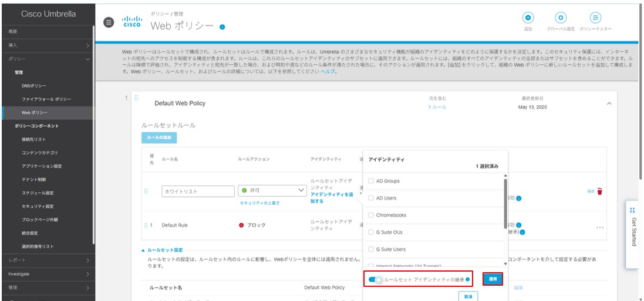
Task: Click 保存 link in rule row
Action: tap(591, 191)
